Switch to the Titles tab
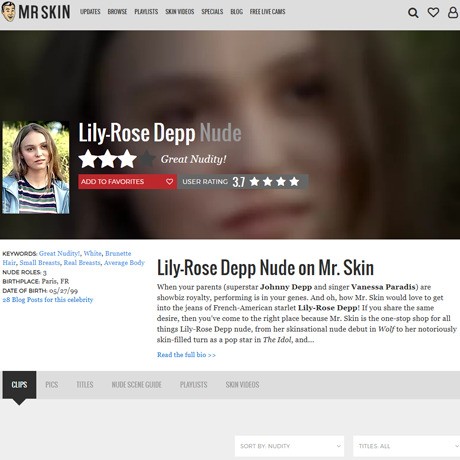Image resolution: width=460 pixels, height=460 pixels. tap(85, 385)
